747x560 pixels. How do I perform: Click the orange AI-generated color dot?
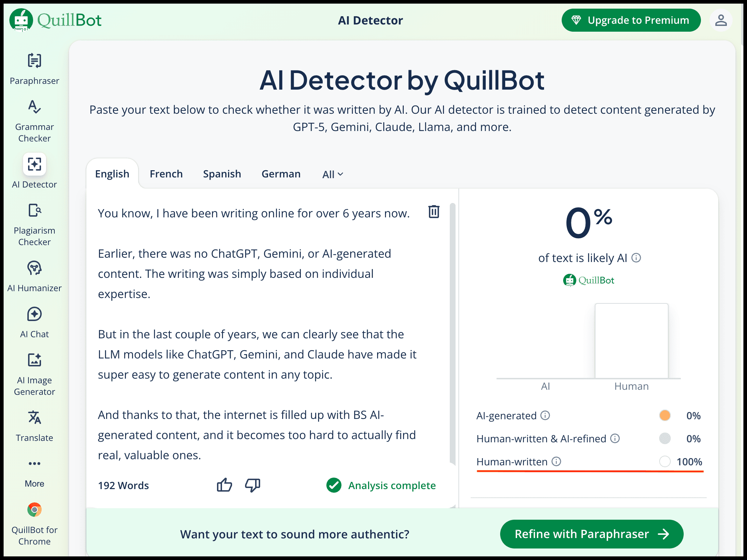pos(665,415)
